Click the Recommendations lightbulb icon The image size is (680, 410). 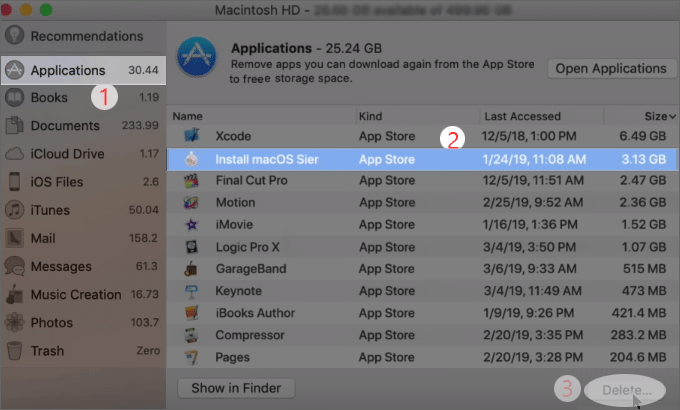click(15, 36)
